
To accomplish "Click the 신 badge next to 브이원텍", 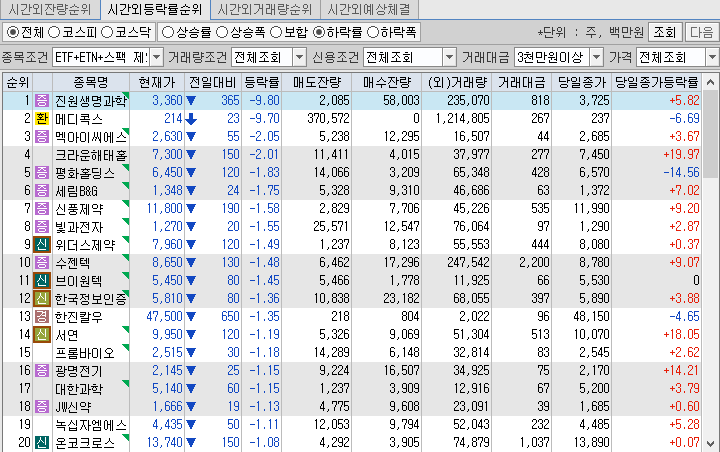I will 42,280.
